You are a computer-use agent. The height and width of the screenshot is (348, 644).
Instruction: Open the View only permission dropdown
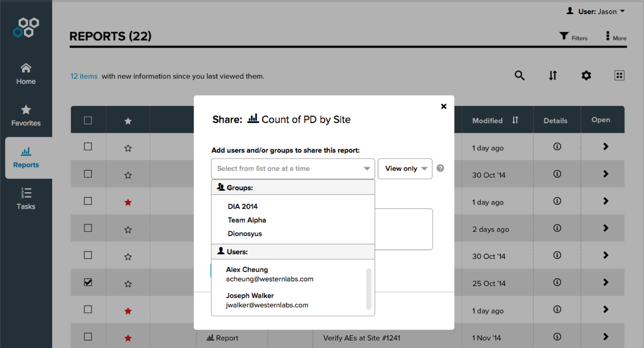coord(405,168)
